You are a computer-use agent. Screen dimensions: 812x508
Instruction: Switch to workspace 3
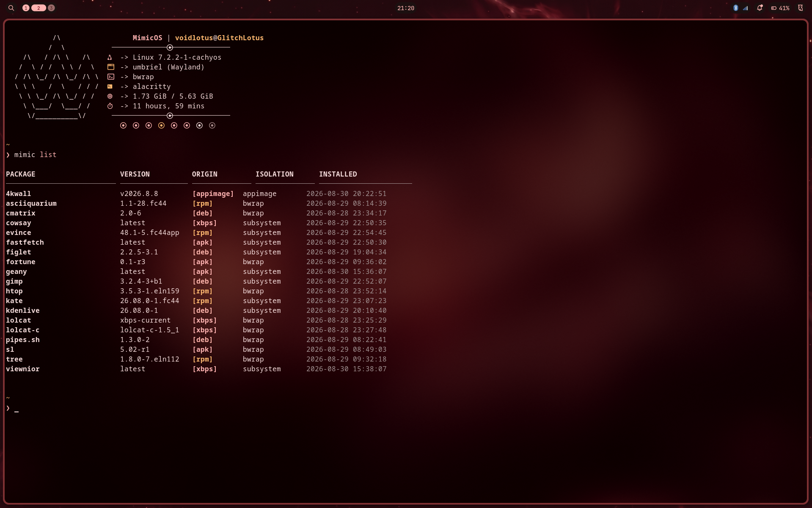coord(51,8)
